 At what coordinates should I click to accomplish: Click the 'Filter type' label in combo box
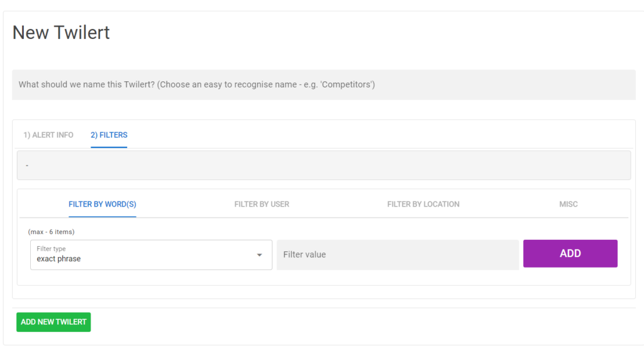[x=51, y=249]
